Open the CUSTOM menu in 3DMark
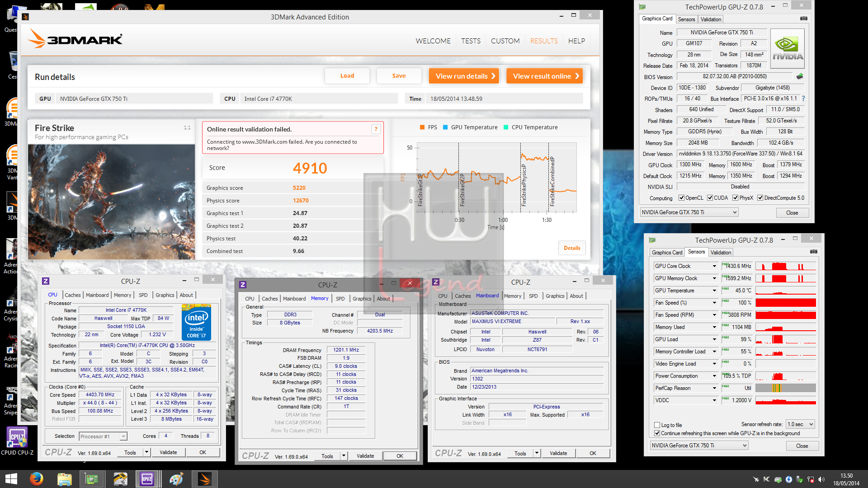 505,41
